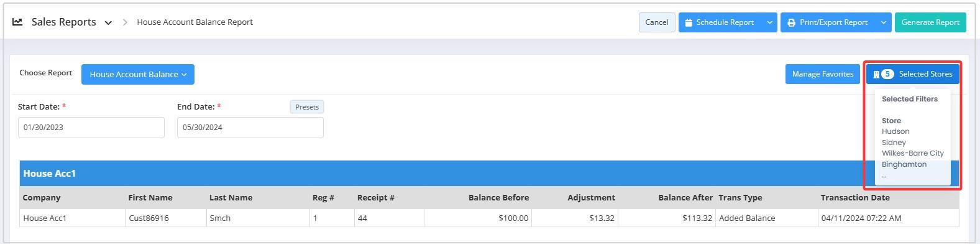Open the House Account Balance report selector
This screenshot has height=244, width=980.
point(138,74)
